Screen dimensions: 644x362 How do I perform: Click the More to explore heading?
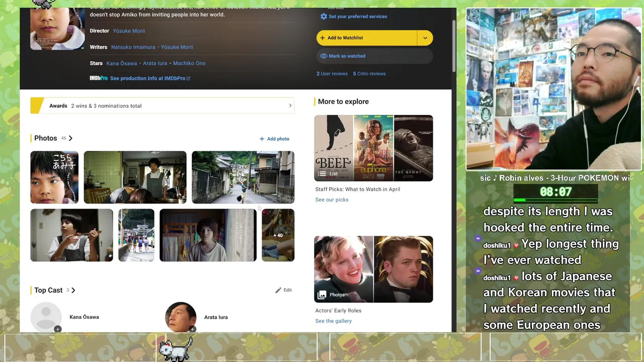tap(343, 102)
